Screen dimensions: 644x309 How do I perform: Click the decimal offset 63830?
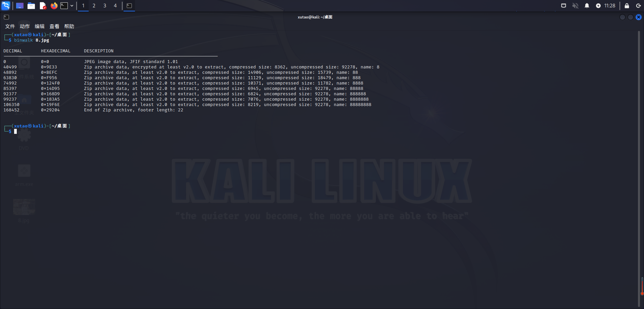coord(10,78)
